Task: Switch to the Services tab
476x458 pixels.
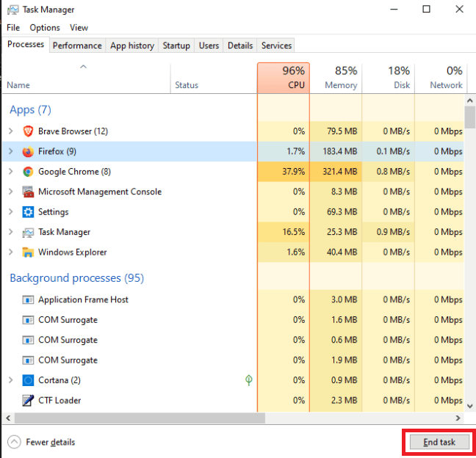Action: 276,46
